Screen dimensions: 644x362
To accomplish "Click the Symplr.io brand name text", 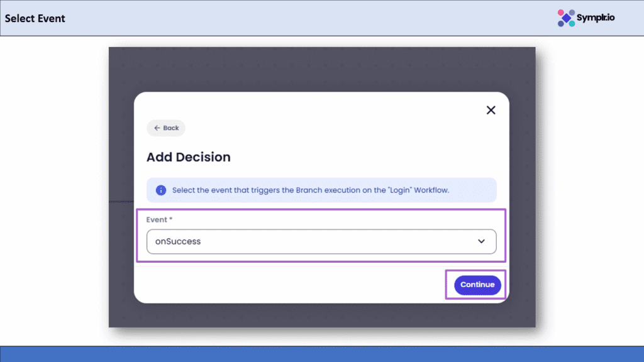I will click(596, 18).
